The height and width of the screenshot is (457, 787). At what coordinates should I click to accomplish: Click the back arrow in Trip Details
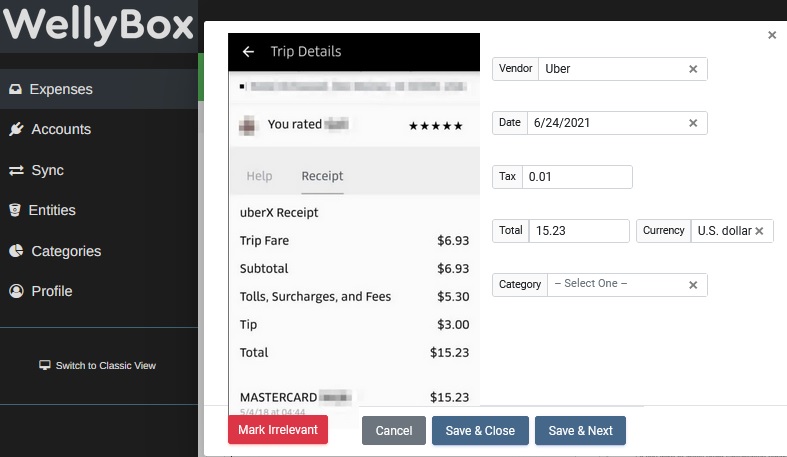248,51
